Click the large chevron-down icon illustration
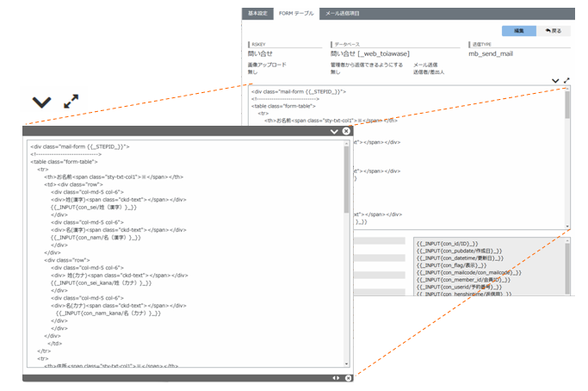 click(41, 102)
